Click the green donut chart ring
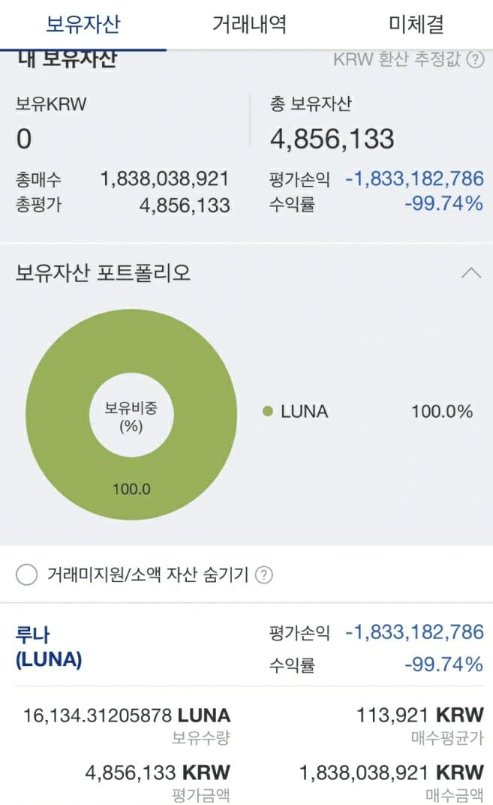The image size is (493, 805). pos(131,488)
